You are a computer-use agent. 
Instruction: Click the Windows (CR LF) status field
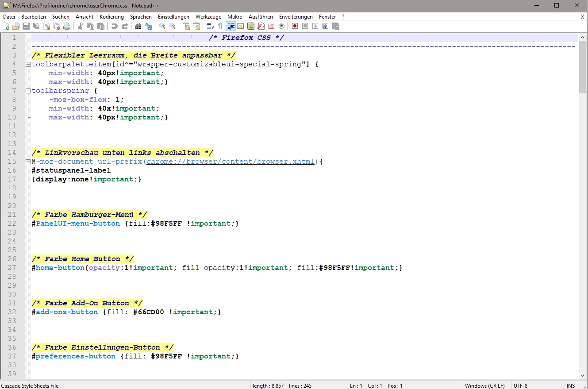point(484,385)
